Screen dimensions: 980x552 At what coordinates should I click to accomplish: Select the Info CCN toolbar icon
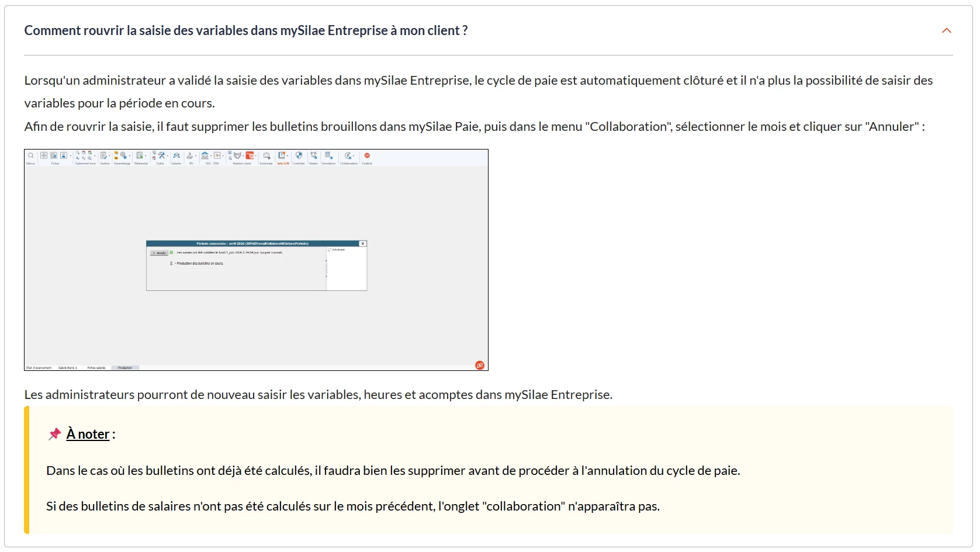click(282, 155)
